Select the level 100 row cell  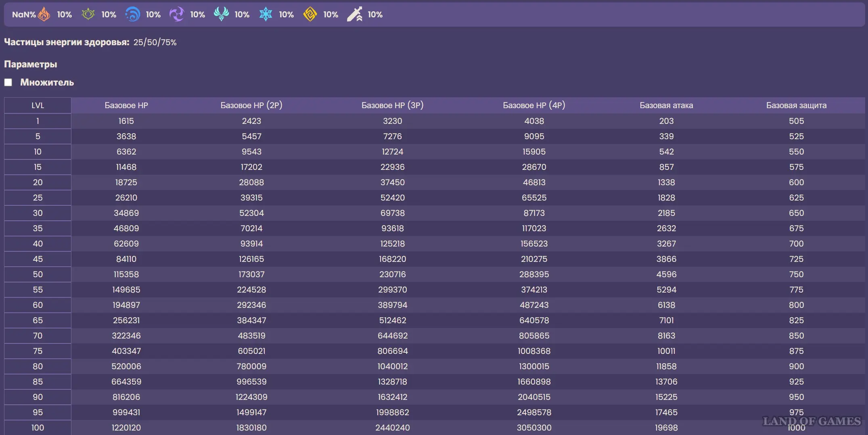coord(38,428)
